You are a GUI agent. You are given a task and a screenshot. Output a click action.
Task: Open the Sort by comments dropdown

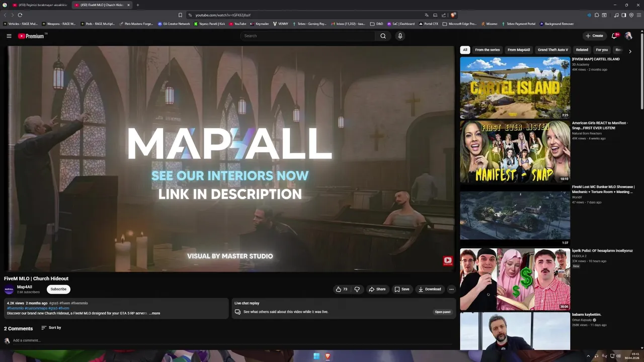51,328
